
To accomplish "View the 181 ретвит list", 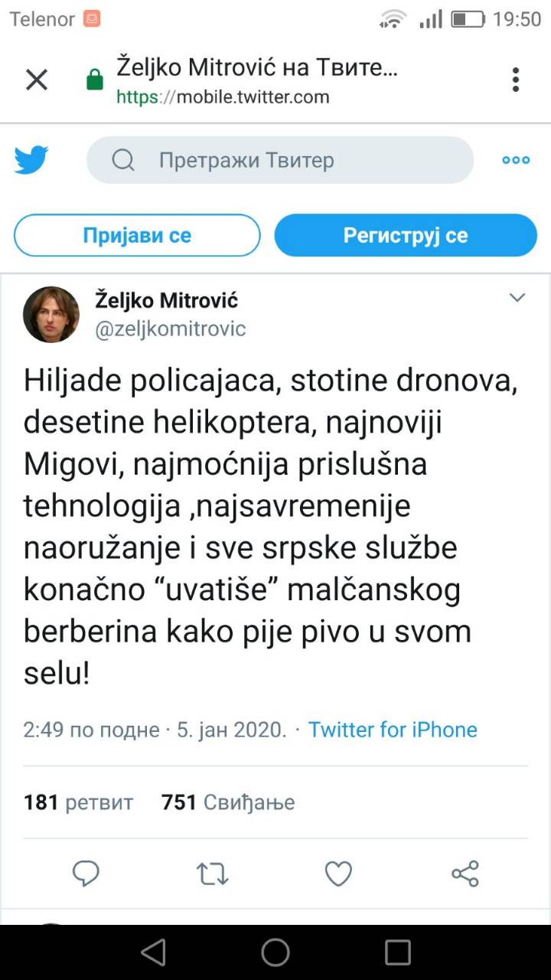I will click(x=78, y=802).
